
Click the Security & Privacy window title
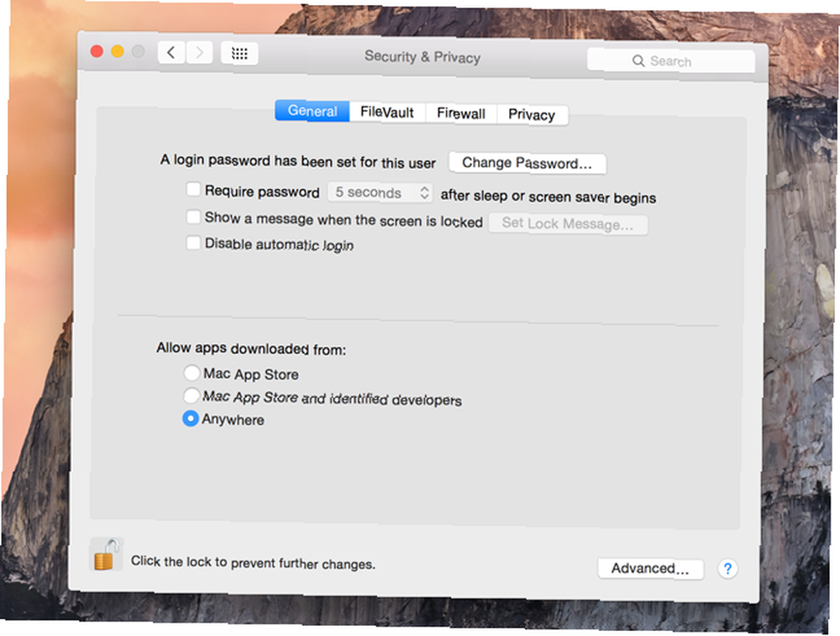tap(423, 57)
